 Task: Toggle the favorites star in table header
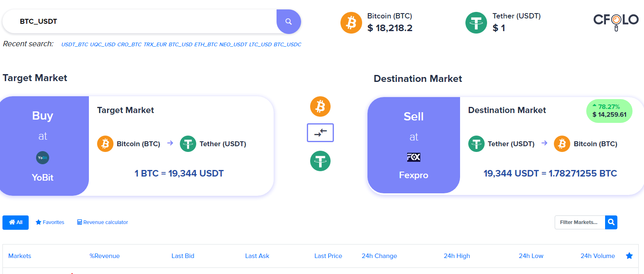[x=629, y=256]
